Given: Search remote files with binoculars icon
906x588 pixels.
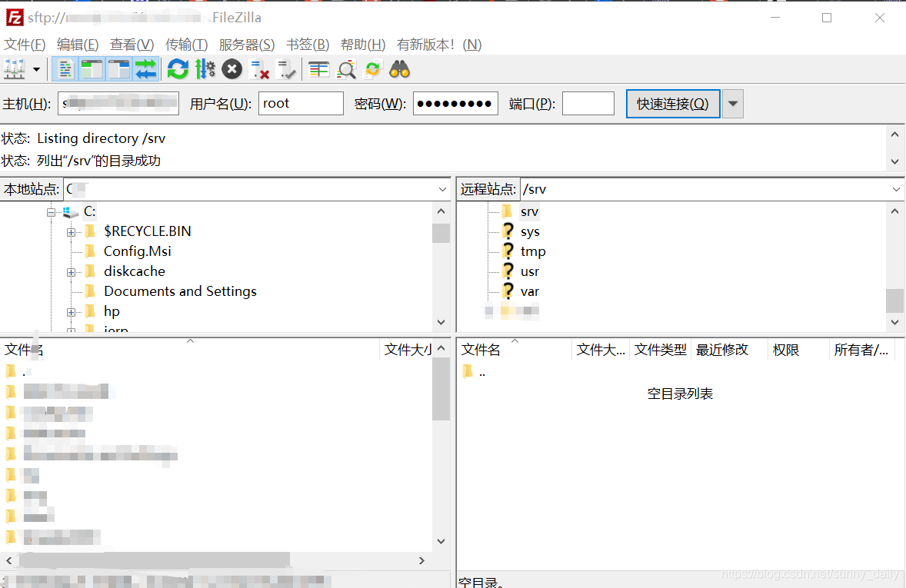Looking at the screenshot, I should click(x=399, y=70).
